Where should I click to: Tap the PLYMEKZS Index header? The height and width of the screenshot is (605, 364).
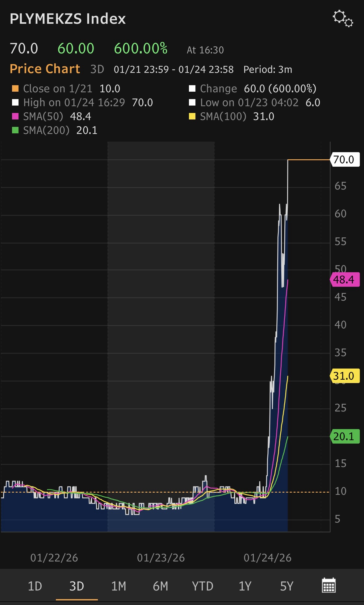point(68,19)
